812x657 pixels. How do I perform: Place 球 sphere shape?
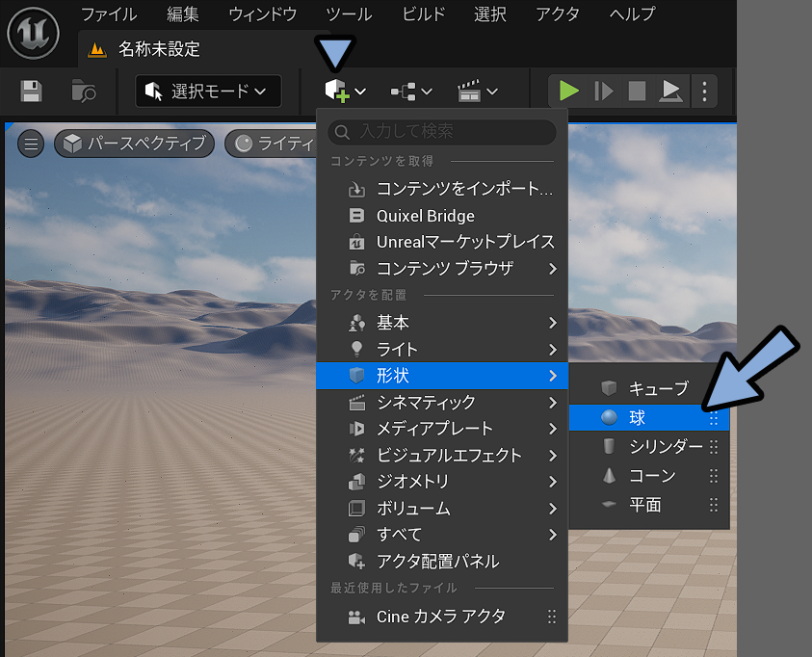click(649, 417)
